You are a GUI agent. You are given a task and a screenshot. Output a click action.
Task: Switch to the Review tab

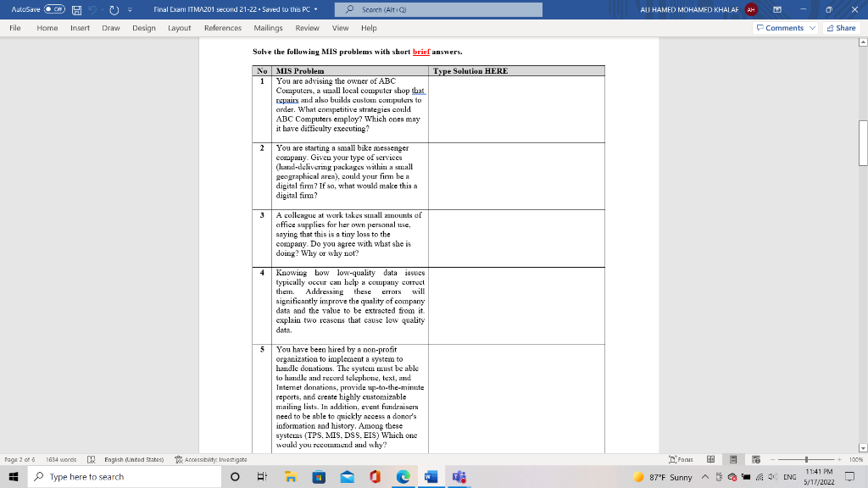tap(307, 28)
